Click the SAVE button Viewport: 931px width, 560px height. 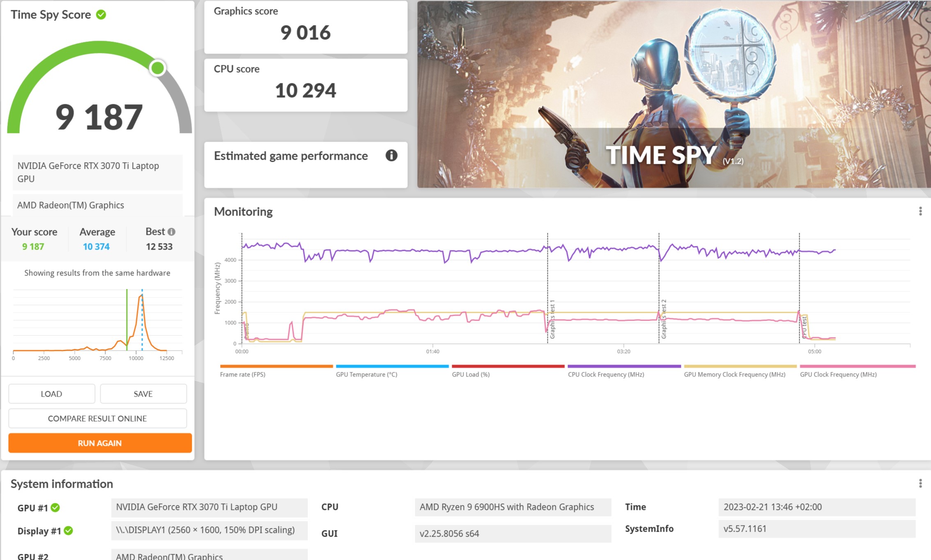coord(143,394)
